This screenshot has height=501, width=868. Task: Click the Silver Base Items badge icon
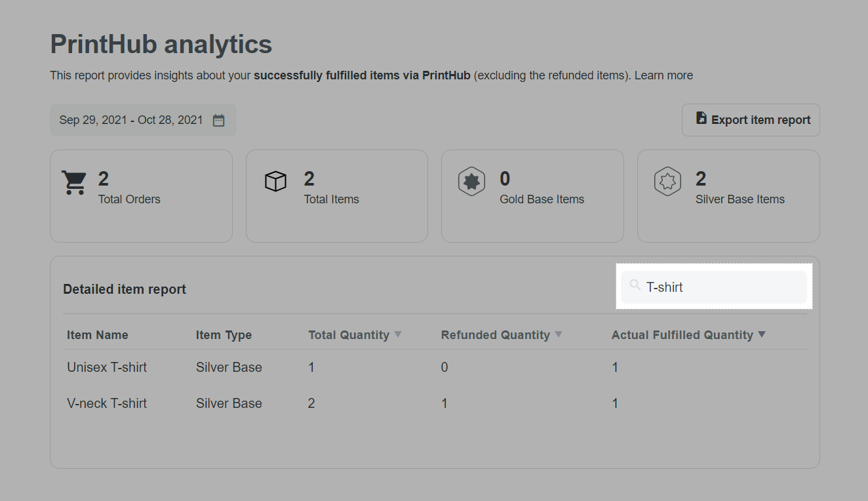click(x=667, y=182)
